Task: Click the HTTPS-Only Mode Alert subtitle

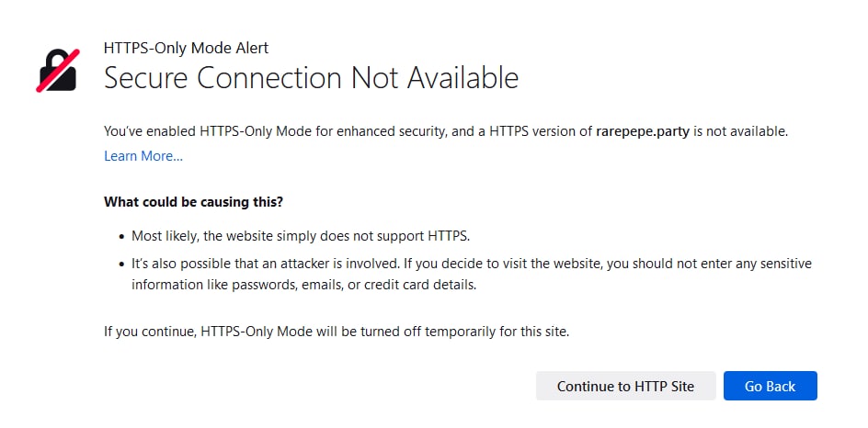Action: tap(186, 48)
